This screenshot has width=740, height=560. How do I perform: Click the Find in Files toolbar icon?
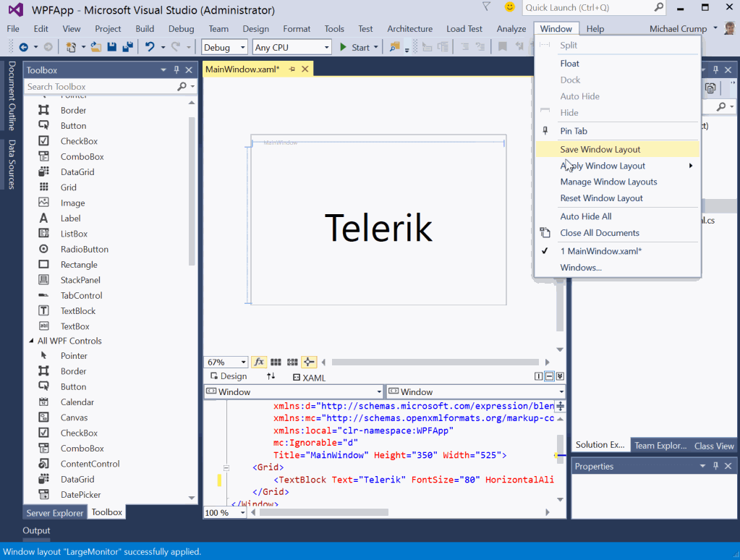click(x=394, y=47)
